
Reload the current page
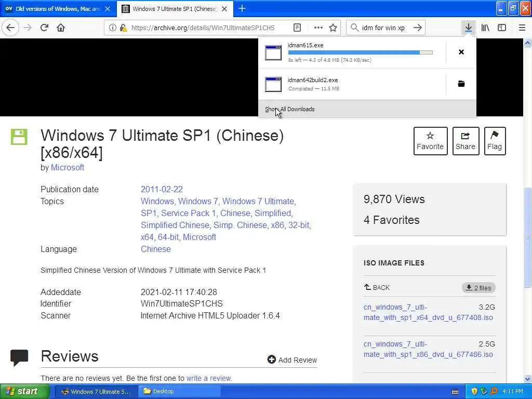44,28
